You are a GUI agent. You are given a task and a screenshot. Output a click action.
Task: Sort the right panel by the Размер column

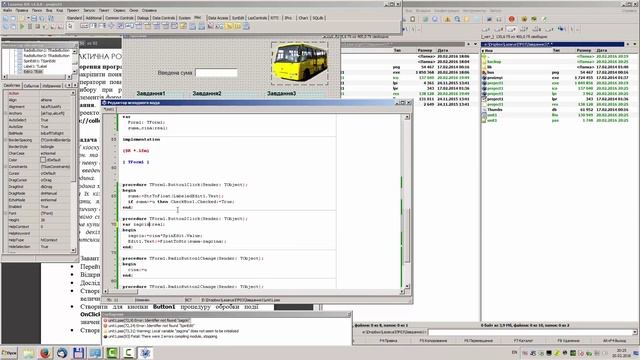584,51
